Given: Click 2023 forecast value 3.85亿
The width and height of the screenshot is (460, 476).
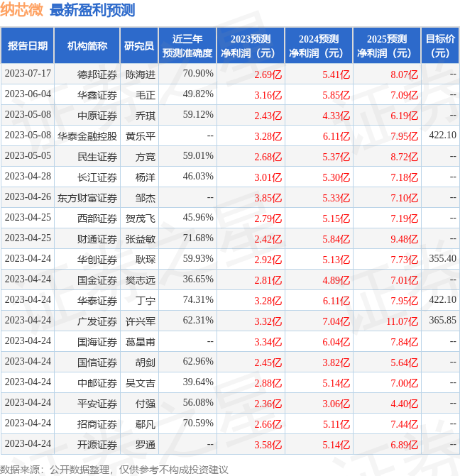Looking at the screenshot, I should pos(268,198).
